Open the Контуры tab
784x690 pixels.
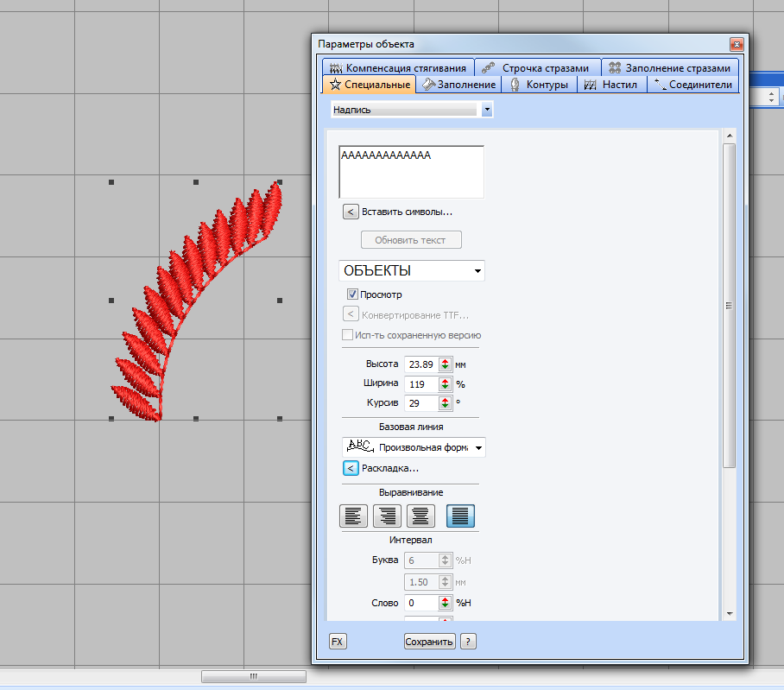[539, 85]
